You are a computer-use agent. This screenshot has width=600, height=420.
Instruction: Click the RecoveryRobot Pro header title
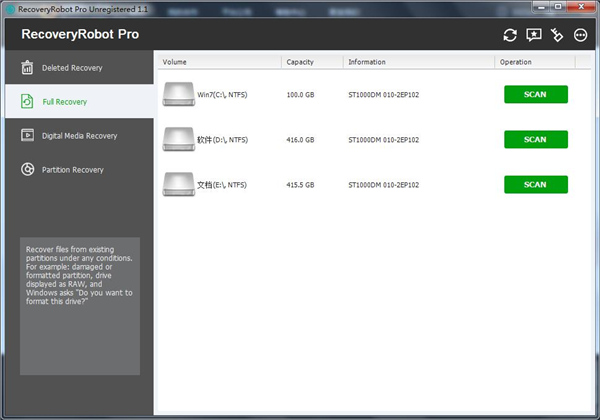(x=80, y=34)
